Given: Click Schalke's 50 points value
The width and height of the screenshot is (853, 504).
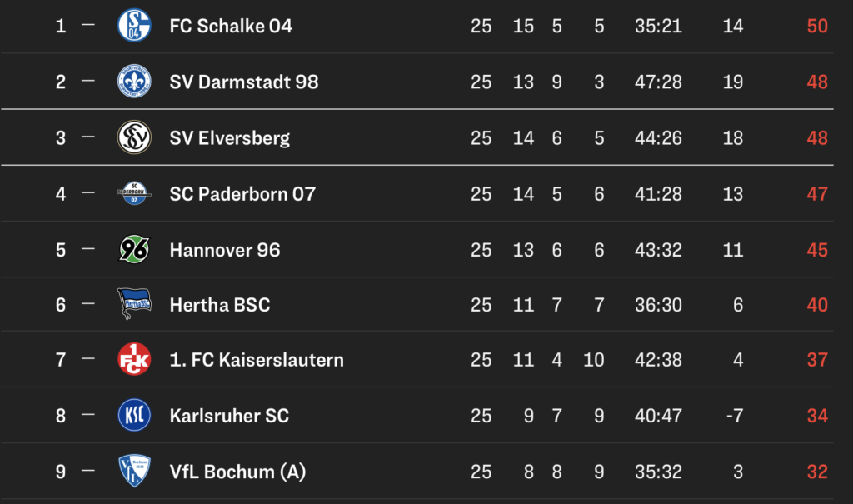Looking at the screenshot, I should pyautogui.click(x=817, y=26).
